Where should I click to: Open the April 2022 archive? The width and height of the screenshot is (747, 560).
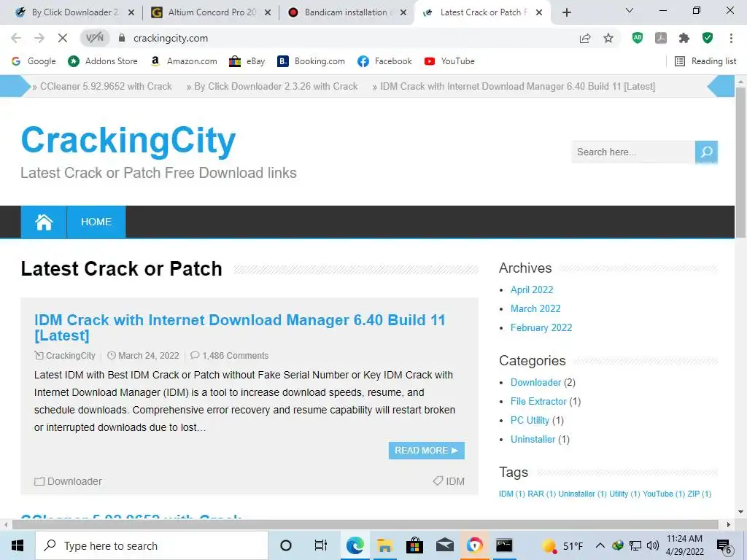[532, 289]
